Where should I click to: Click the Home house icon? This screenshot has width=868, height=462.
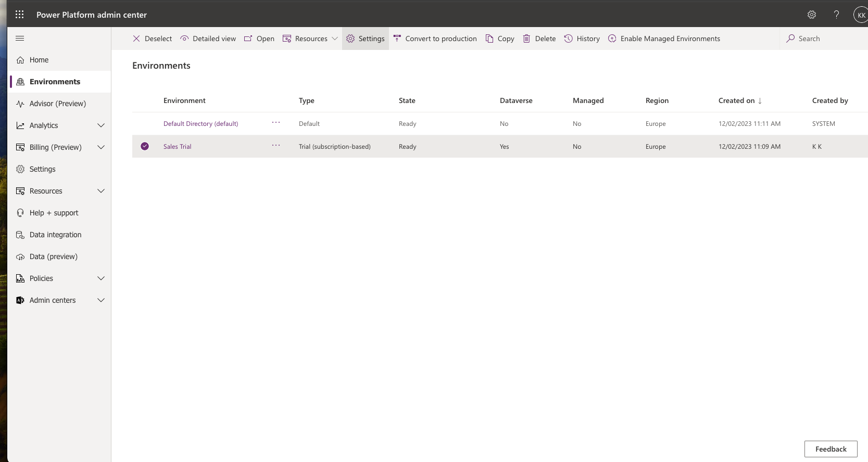pos(20,60)
